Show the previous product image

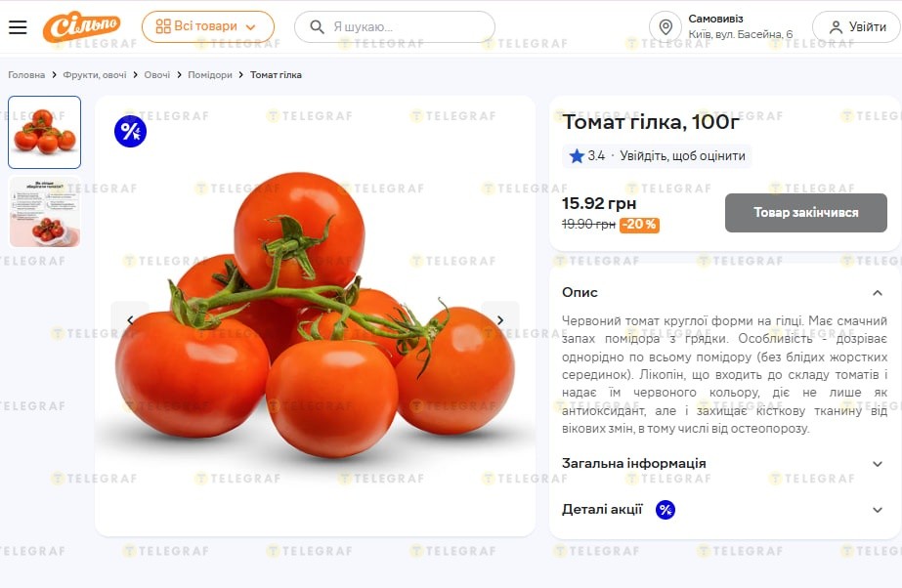(x=130, y=319)
